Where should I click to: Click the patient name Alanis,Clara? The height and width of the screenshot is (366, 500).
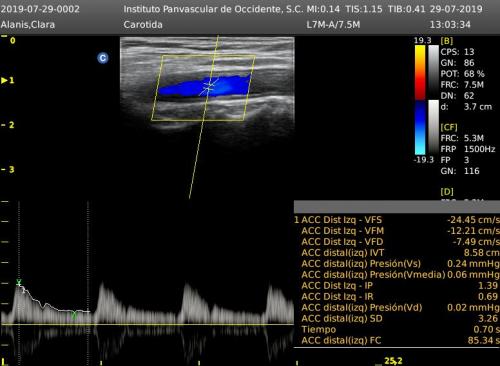[28, 25]
